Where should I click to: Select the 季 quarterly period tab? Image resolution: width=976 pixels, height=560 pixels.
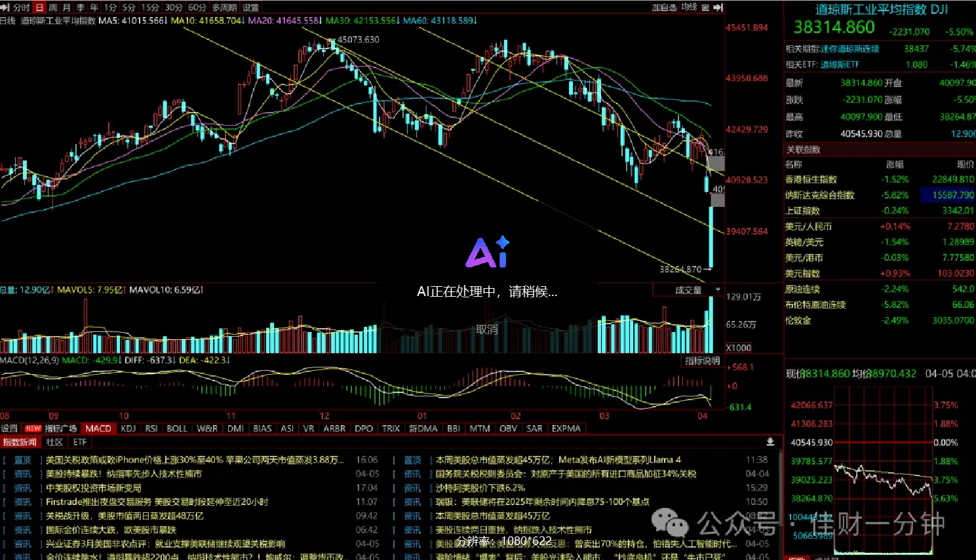pos(81,7)
